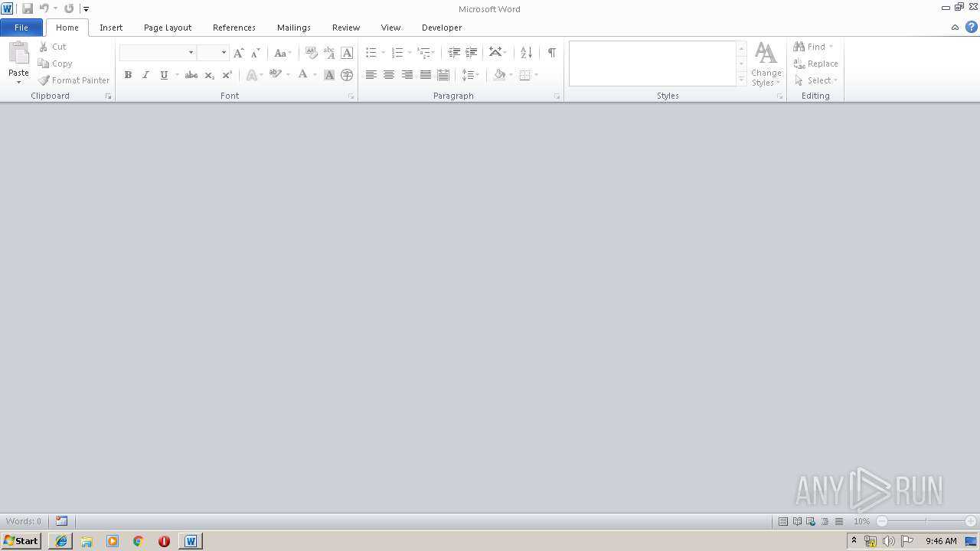Click the Sort icon
Screen dimensions: 980x551
(526, 53)
